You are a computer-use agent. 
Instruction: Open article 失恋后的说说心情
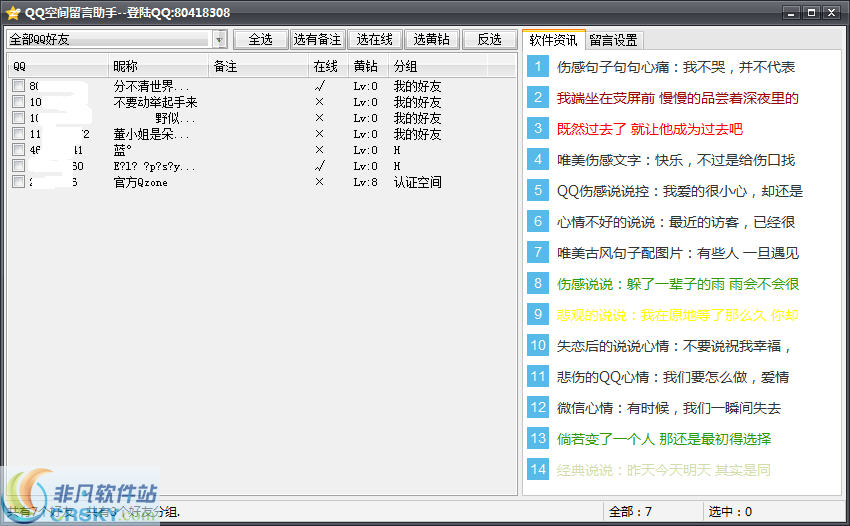pos(674,345)
